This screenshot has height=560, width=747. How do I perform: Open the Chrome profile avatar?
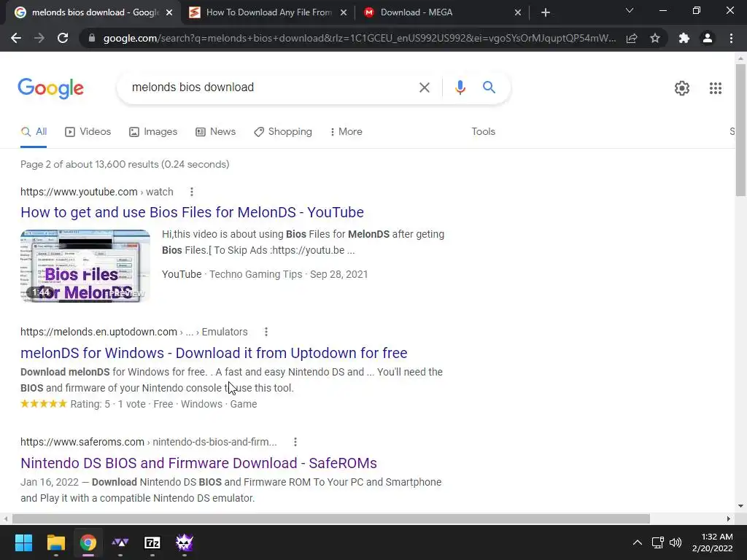708,38
